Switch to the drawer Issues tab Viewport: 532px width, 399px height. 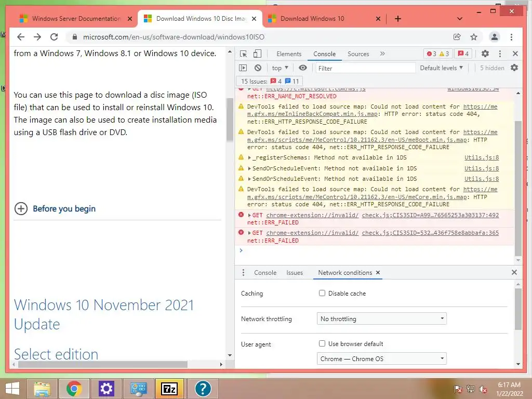[x=295, y=272]
